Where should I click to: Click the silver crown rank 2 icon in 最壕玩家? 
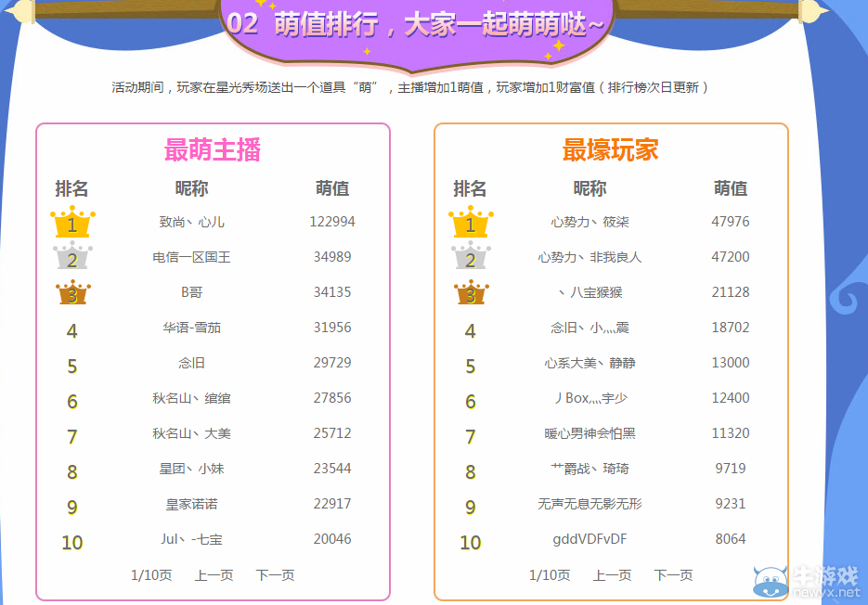point(471,256)
